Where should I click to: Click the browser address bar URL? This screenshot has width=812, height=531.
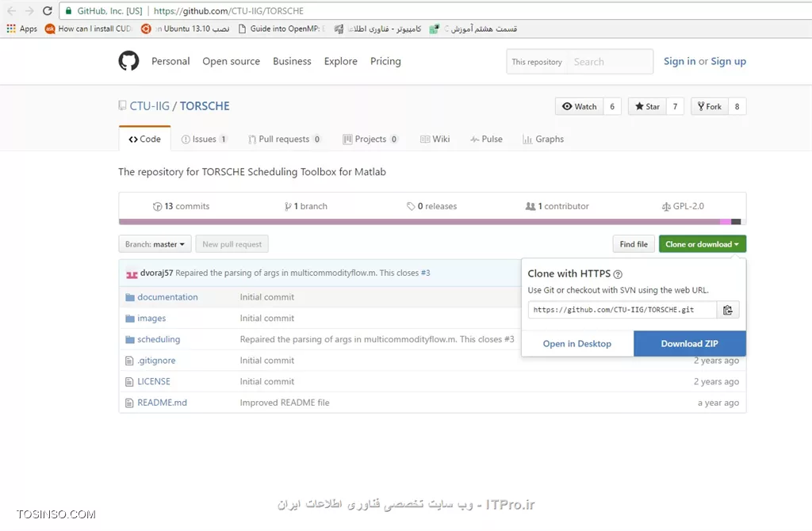[228, 11]
